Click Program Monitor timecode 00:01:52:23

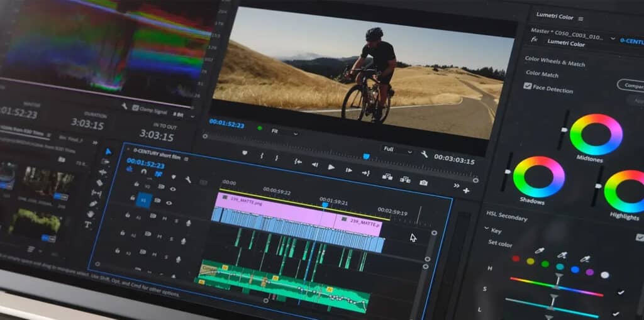(x=226, y=123)
